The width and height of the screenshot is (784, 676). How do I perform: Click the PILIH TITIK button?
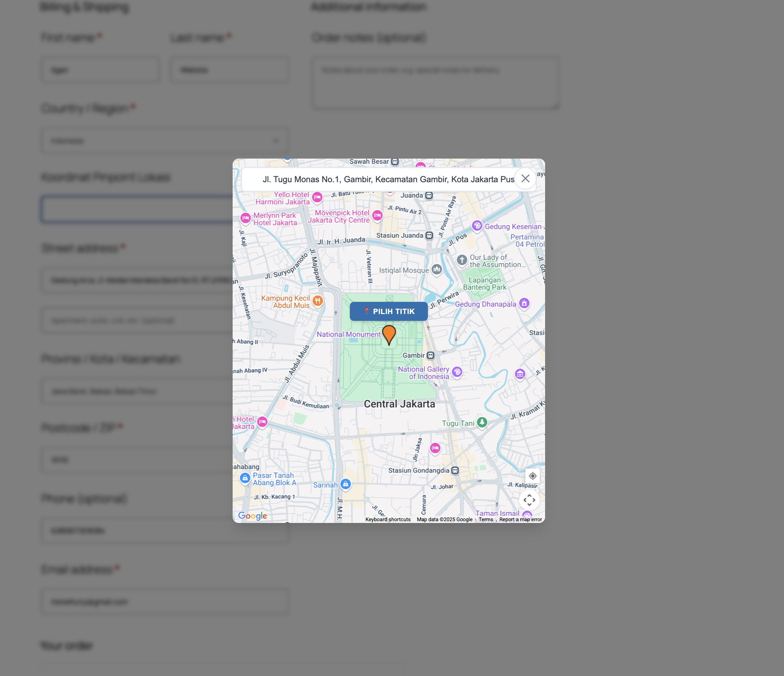[x=389, y=311]
